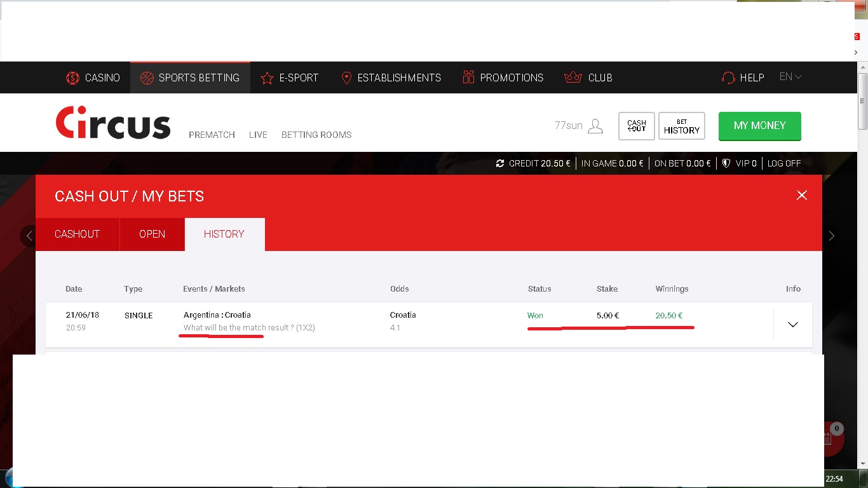The width and height of the screenshot is (868, 488).
Task: Click the Date column header
Action: tap(74, 288)
